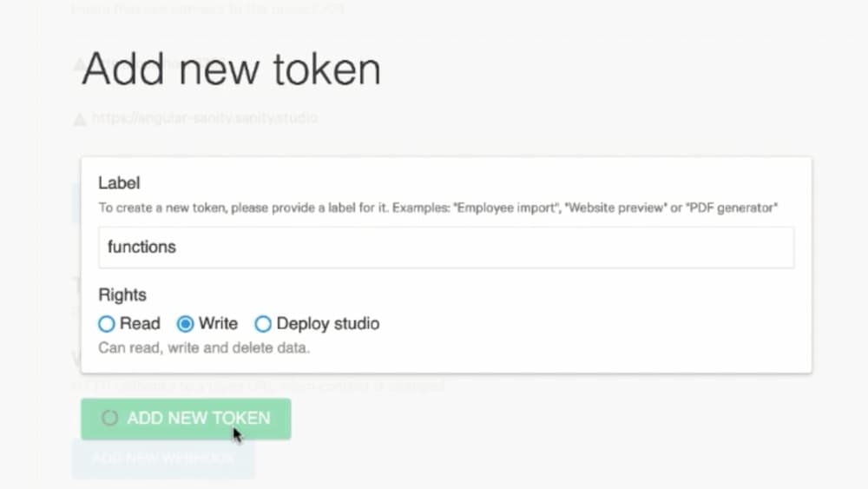868x489 pixels.
Task: Click the "Add new token" heading
Action: [x=231, y=69]
